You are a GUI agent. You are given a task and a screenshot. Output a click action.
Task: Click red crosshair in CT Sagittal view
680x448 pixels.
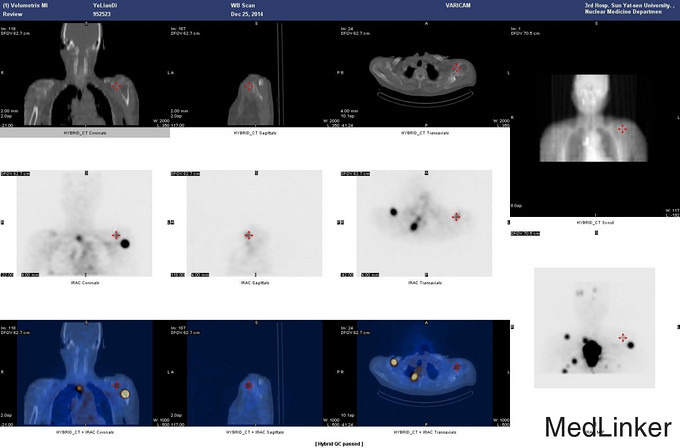249,87
